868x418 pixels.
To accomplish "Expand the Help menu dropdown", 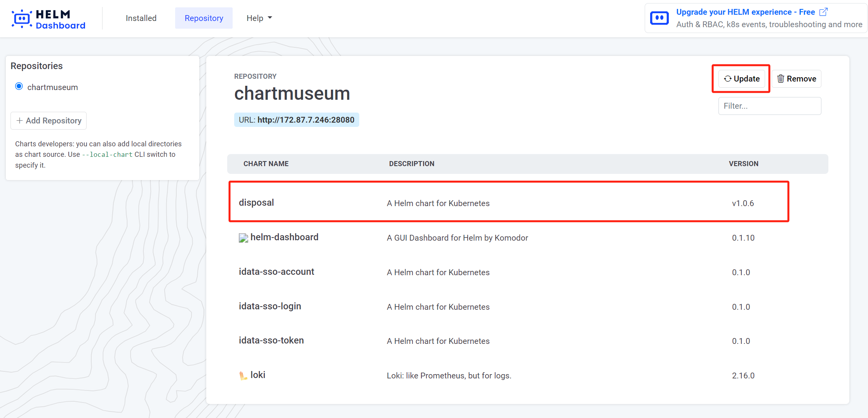I will click(259, 18).
